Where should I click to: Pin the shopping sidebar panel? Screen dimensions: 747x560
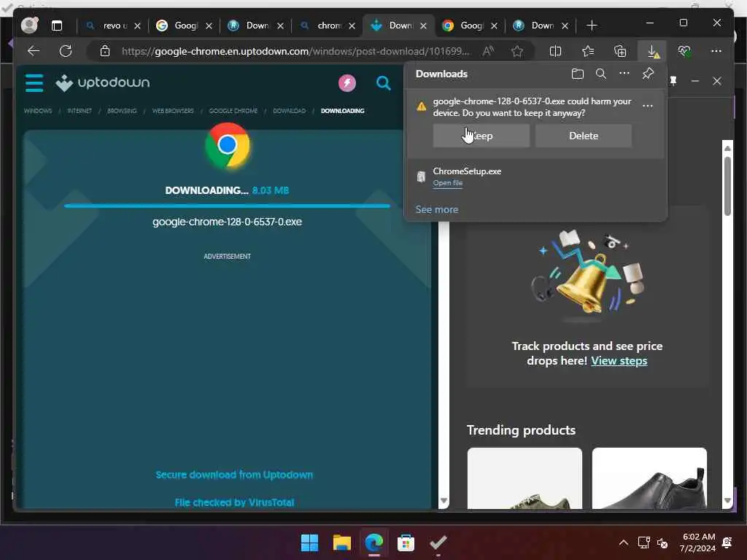point(673,81)
